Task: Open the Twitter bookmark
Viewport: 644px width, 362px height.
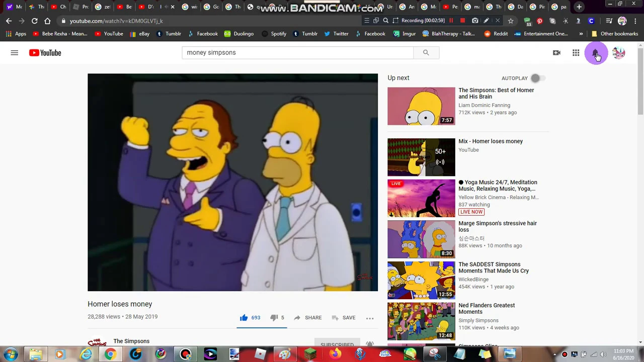Action: coord(336,34)
